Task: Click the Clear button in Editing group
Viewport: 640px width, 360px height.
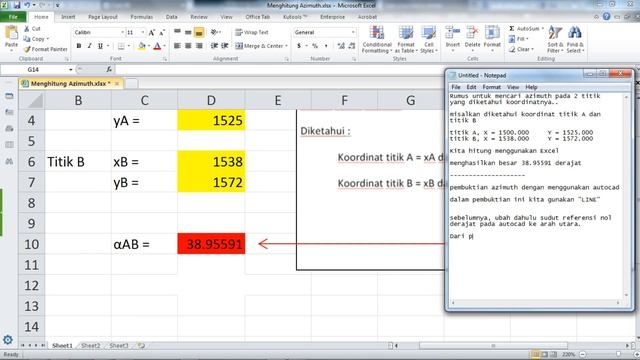Action: (521, 49)
